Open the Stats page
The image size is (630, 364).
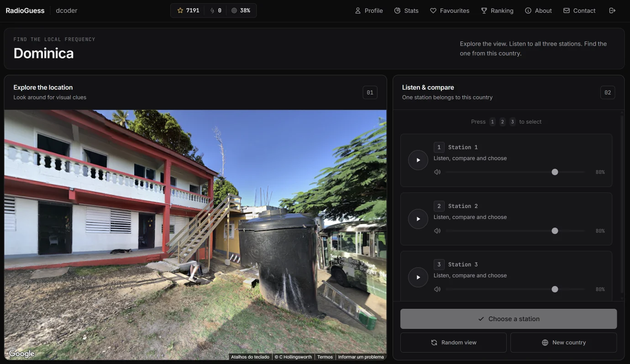coord(406,10)
